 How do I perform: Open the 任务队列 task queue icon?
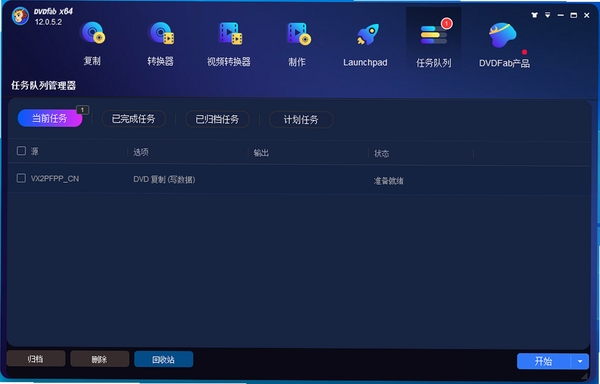click(x=434, y=34)
